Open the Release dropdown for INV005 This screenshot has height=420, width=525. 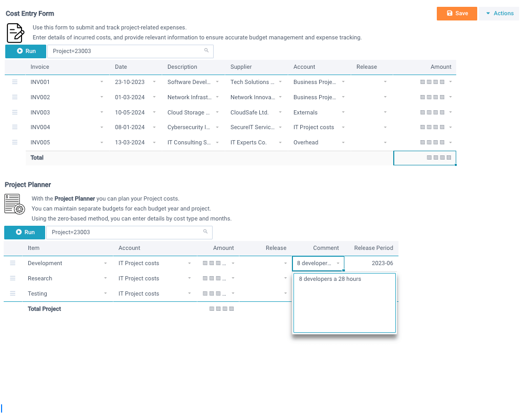pyautogui.click(x=385, y=142)
